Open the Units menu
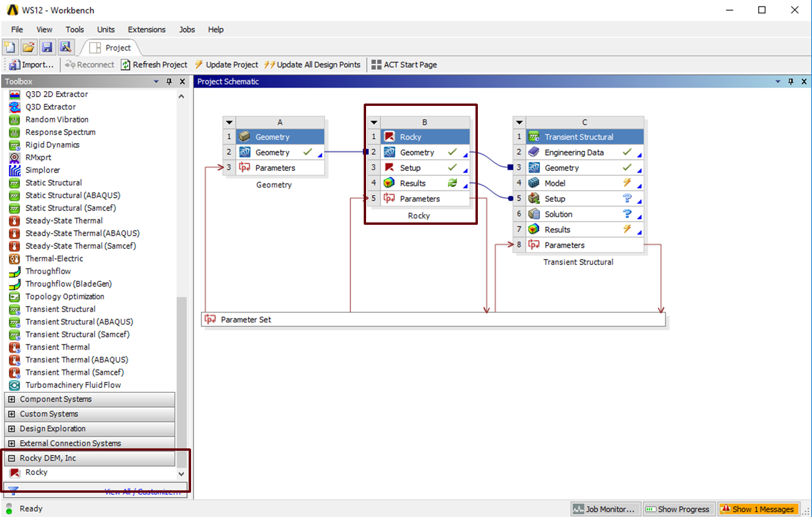The height and width of the screenshot is (517, 812). click(106, 30)
